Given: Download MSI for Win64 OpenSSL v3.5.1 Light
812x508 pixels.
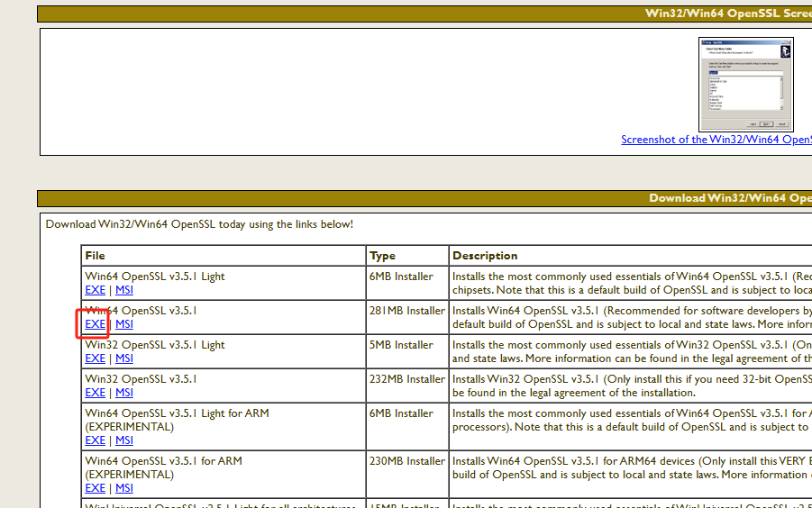Looking at the screenshot, I should (x=124, y=290).
